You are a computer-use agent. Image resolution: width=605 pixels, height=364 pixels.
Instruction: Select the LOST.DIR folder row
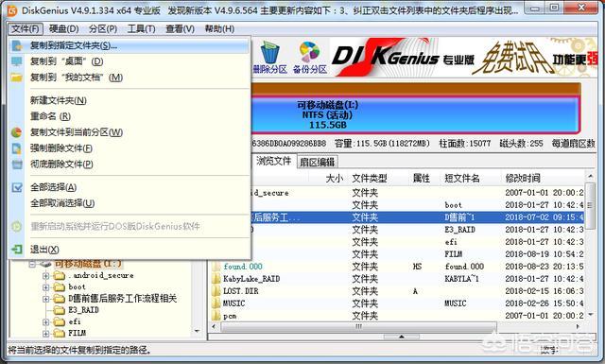[x=397, y=291]
